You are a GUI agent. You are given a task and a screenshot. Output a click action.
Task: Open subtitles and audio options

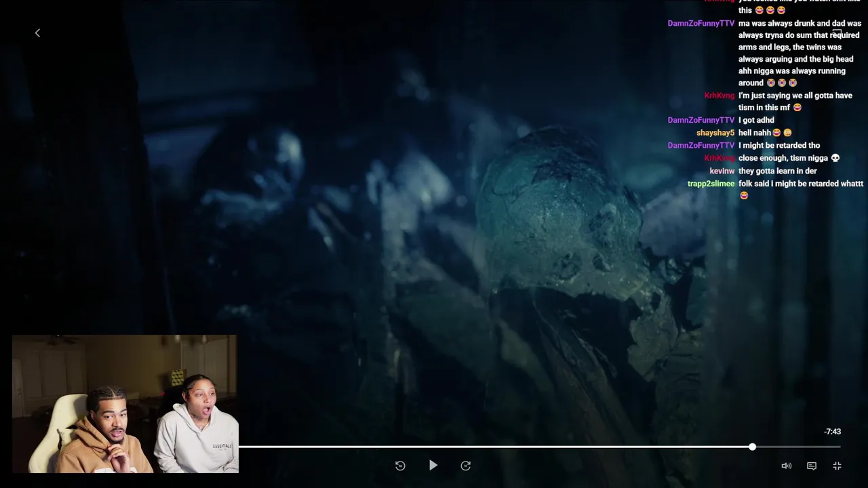coord(812,466)
